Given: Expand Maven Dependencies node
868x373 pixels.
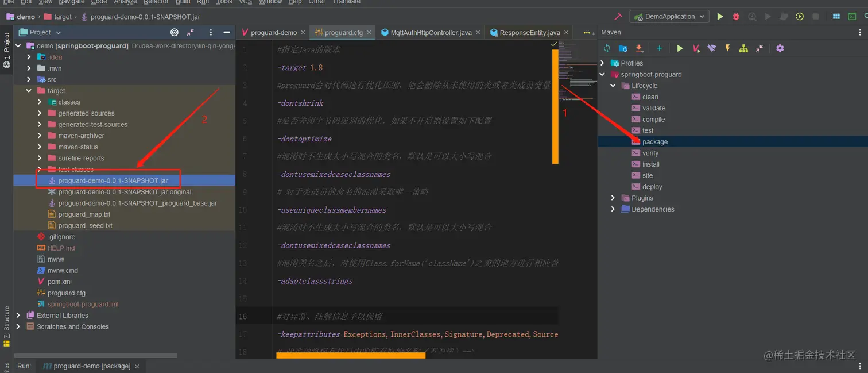Looking at the screenshot, I should tap(613, 209).
